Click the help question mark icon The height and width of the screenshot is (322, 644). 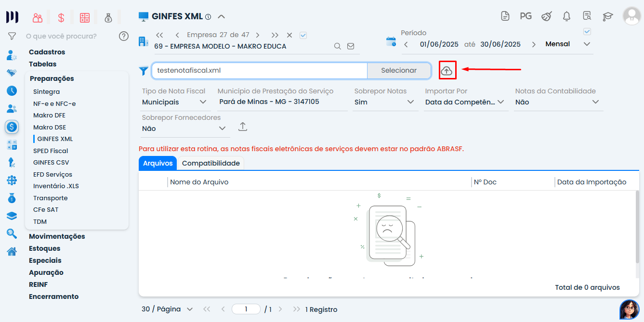pyautogui.click(x=124, y=36)
